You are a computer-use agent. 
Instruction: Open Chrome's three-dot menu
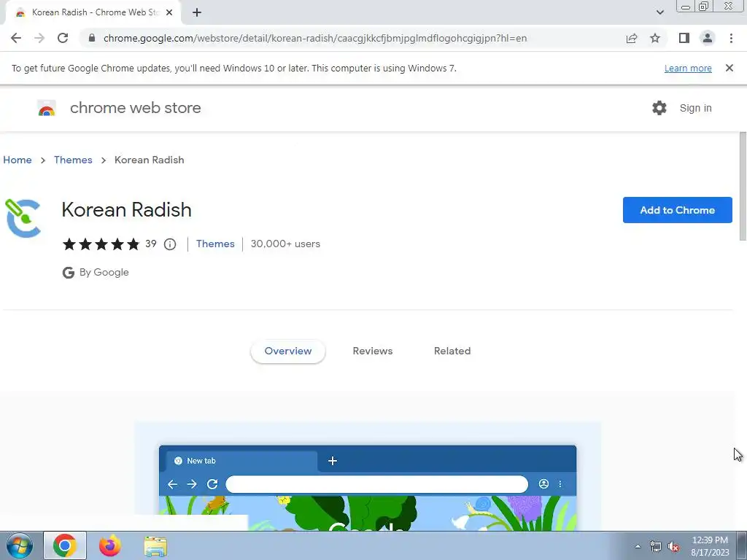click(x=731, y=38)
